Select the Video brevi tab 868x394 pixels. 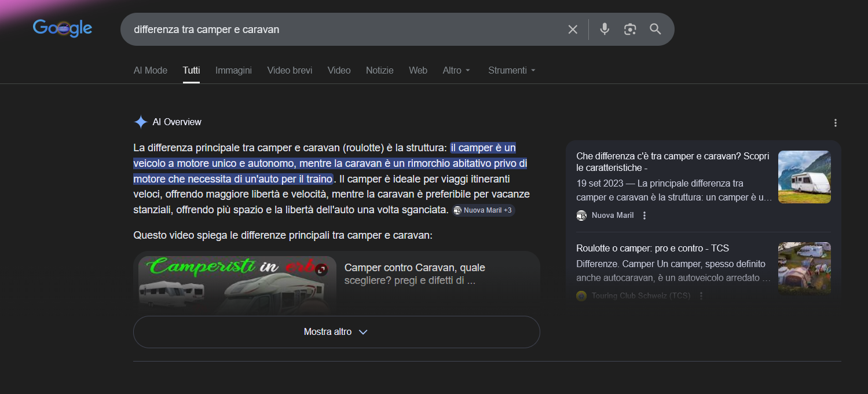pos(290,71)
